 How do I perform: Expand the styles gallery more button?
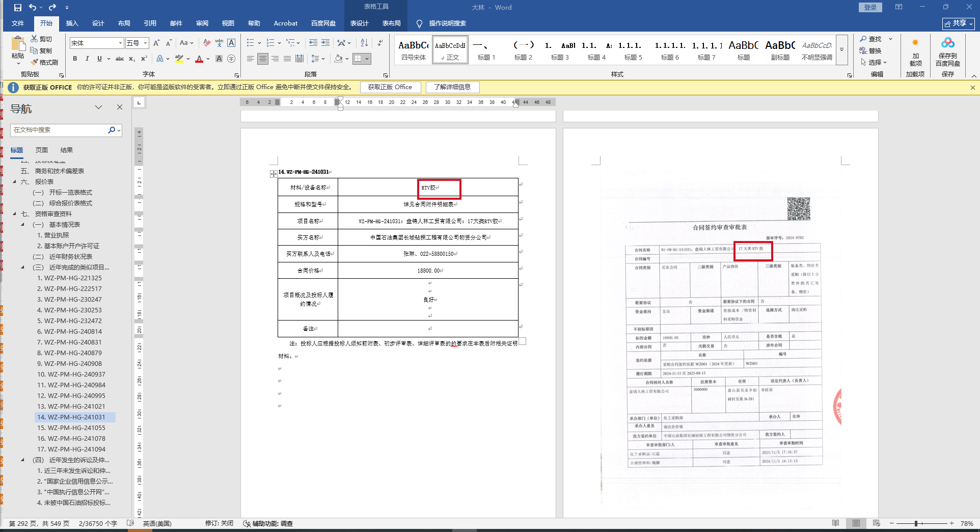[x=842, y=50]
